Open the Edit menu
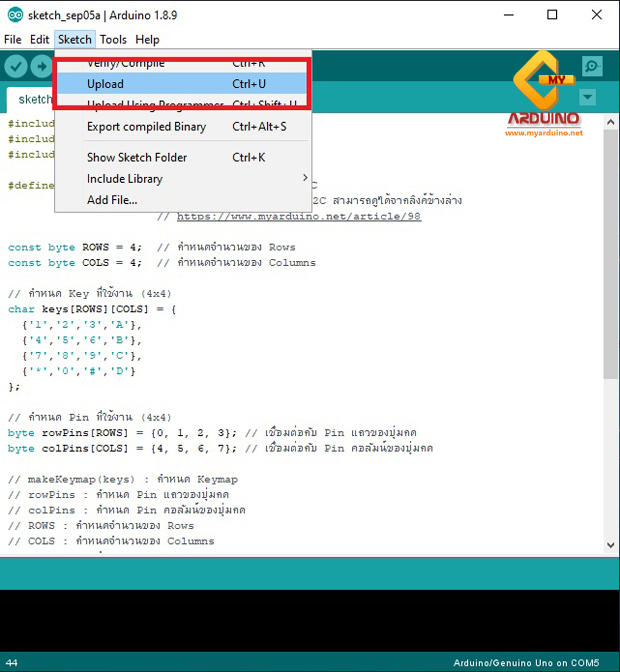 pyautogui.click(x=39, y=40)
